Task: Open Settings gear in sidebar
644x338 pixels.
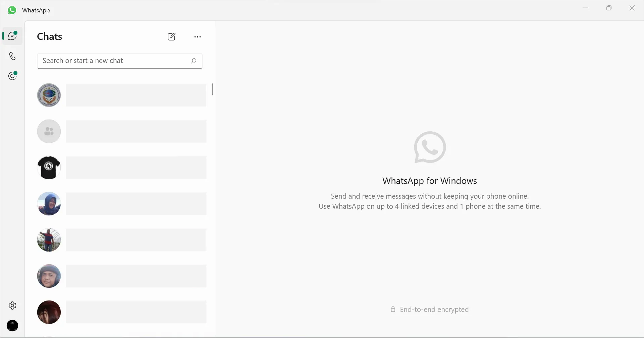Action: pos(12,306)
